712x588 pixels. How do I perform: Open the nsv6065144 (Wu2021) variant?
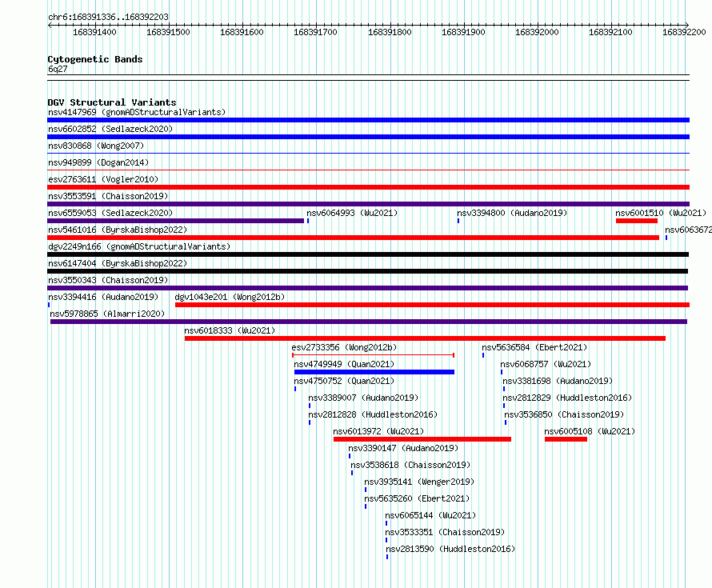pos(430,515)
